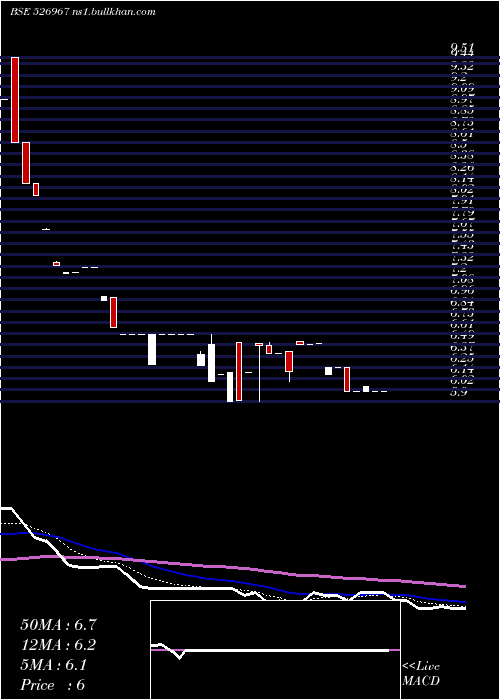Click the 9.32 price axis label
This screenshot has height=700, width=500.
pyautogui.click(x=463, y=67)
